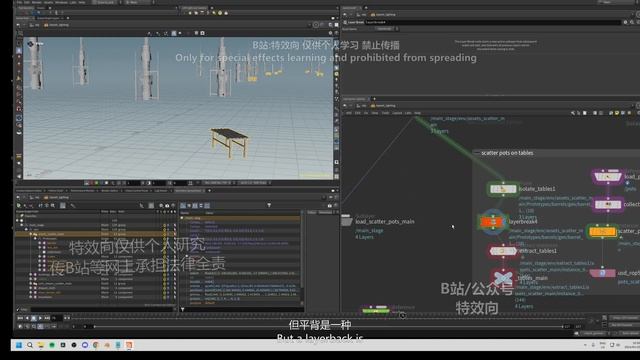Click the 'scatter pots on tables' box title
Viewport: 640px width, 360px height.
coord(507,153)
